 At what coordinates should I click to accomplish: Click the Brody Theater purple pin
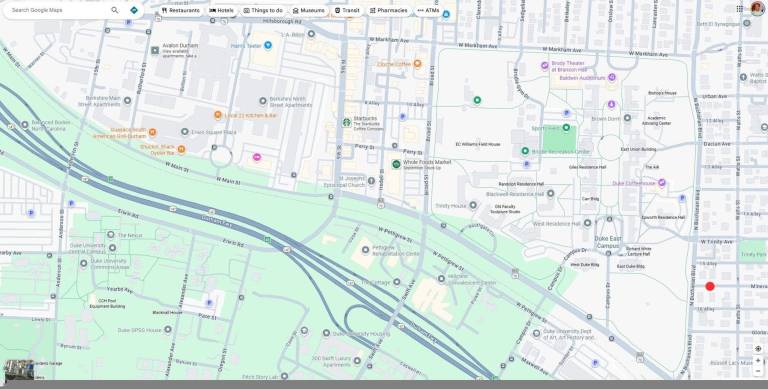544,65
